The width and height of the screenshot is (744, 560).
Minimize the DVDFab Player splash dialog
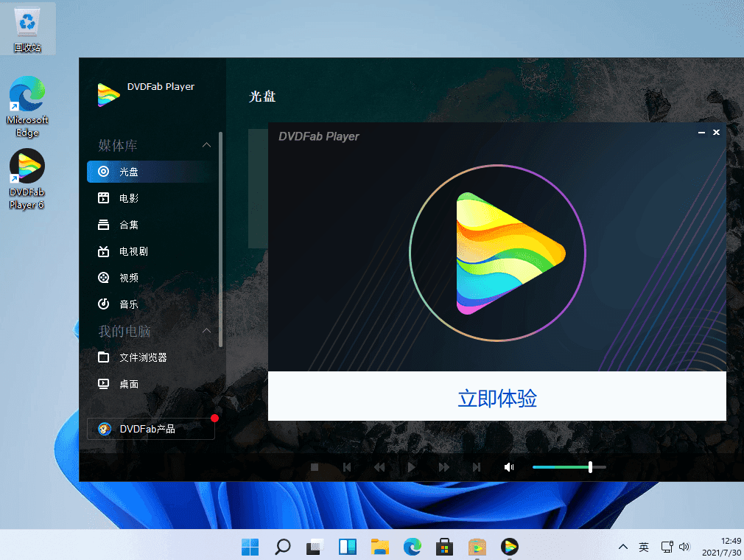click(701, 133)
